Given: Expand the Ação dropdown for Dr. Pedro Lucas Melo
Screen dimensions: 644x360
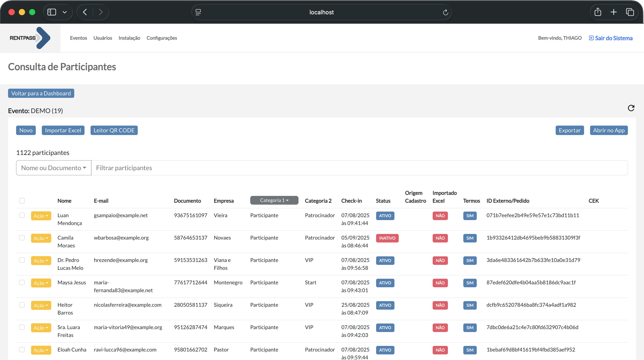Looking at the screenshot, I should pyautogui.click(x=41, y=260).
